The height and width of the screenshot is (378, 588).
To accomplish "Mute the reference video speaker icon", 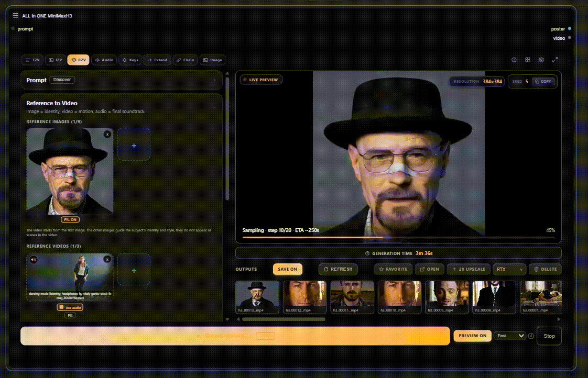I will [x=34, y=259].
